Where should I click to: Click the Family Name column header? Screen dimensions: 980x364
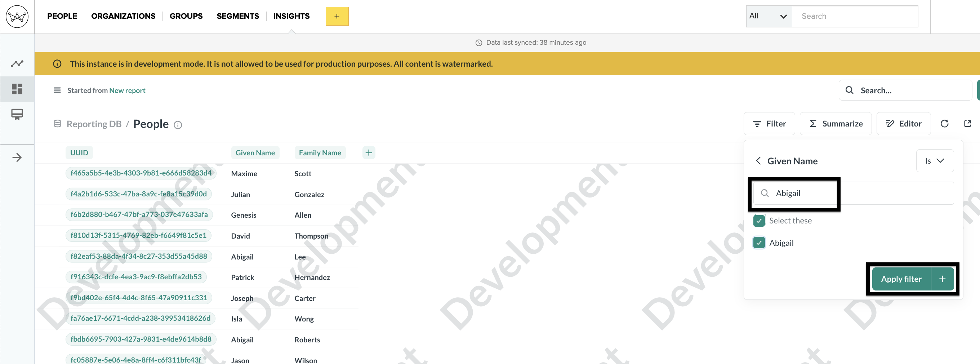tap(320, 153)
